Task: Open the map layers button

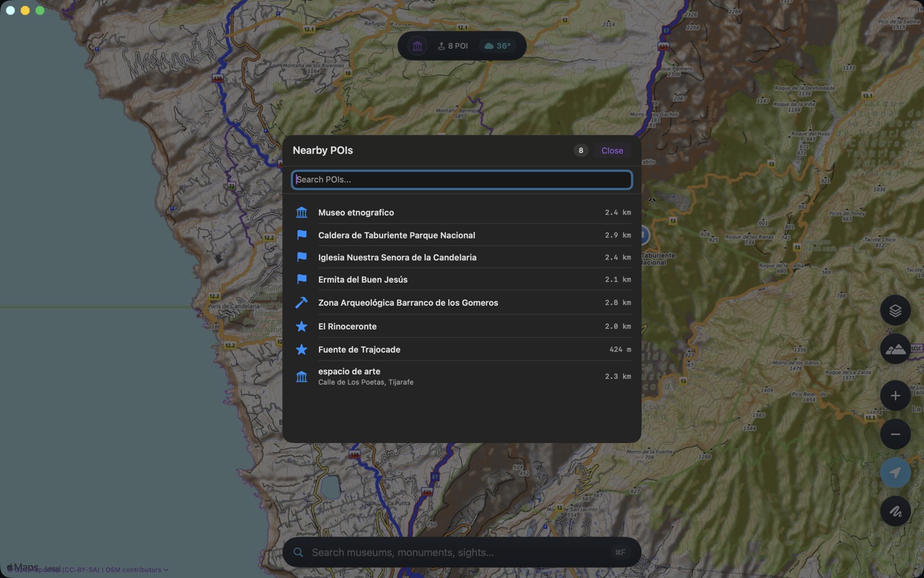Action: (896, 310)
